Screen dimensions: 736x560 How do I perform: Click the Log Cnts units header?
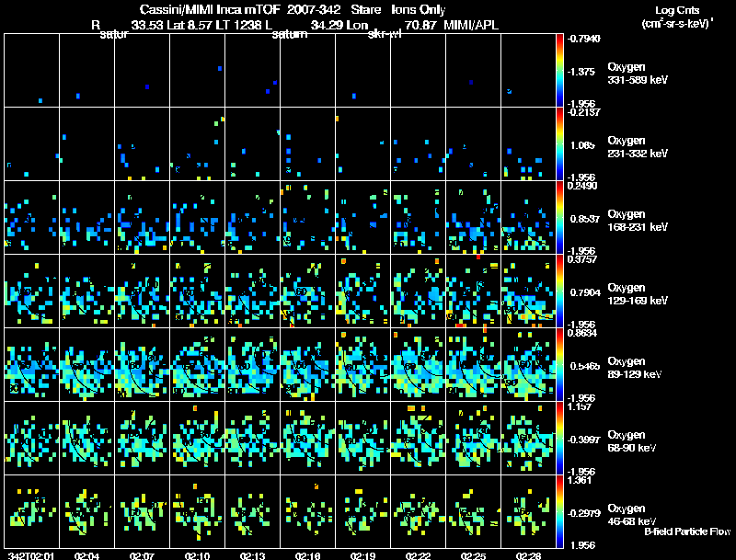pyautogui.click(x=676, y=16)
